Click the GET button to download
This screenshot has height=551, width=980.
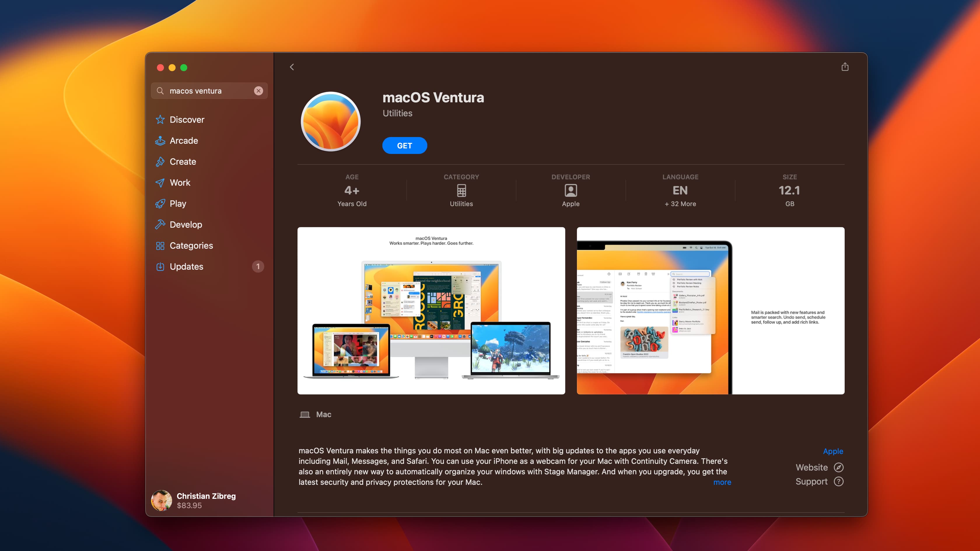tap(405, 145)
